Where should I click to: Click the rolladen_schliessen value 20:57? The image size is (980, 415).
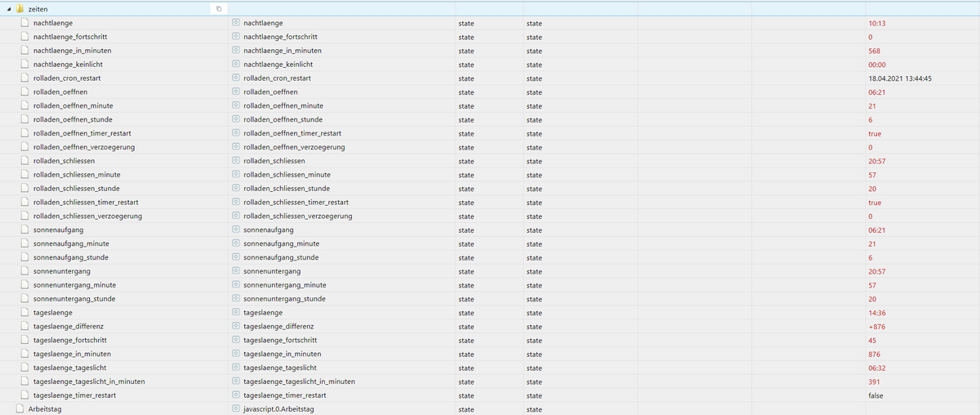[x=877, y=161]
